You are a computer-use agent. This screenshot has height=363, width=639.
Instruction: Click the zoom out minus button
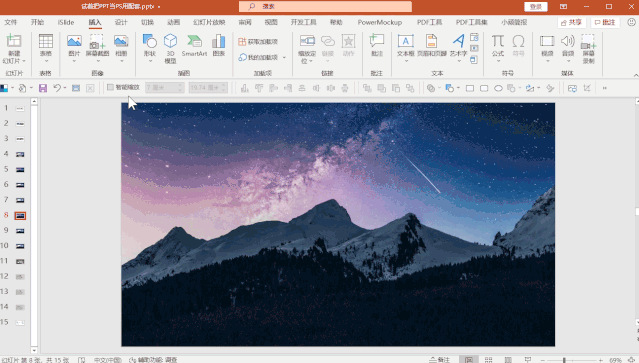click(542, 360)
